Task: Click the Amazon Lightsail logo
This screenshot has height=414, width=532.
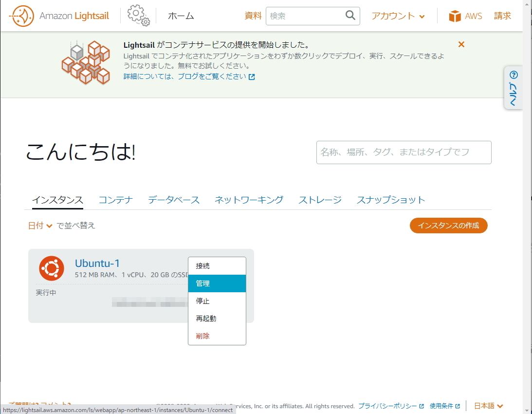Action: click(x=59, y=16)
